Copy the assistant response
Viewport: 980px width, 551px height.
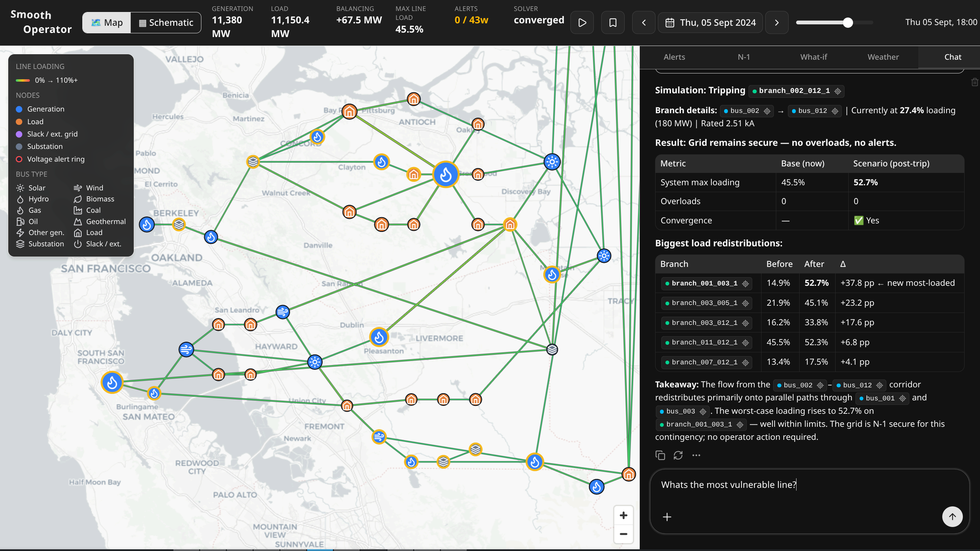(660, 455)
